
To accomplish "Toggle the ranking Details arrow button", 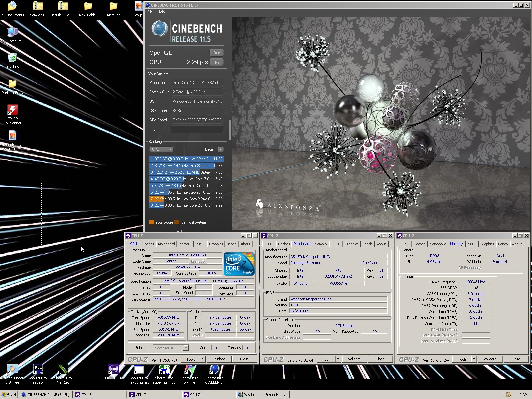I will pyautogui.click(x=221, y=149).
